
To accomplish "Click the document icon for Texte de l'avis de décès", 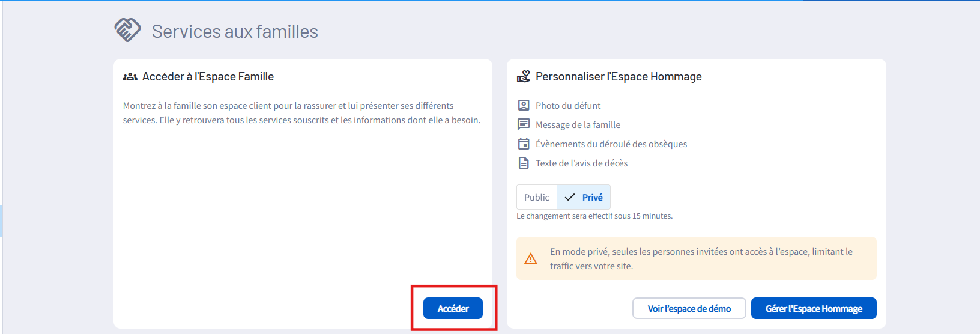I will click(524, 163).
